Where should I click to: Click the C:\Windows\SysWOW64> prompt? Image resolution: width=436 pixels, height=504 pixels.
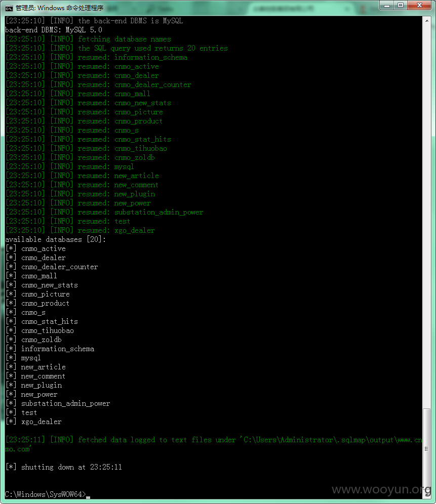[46, 494]
